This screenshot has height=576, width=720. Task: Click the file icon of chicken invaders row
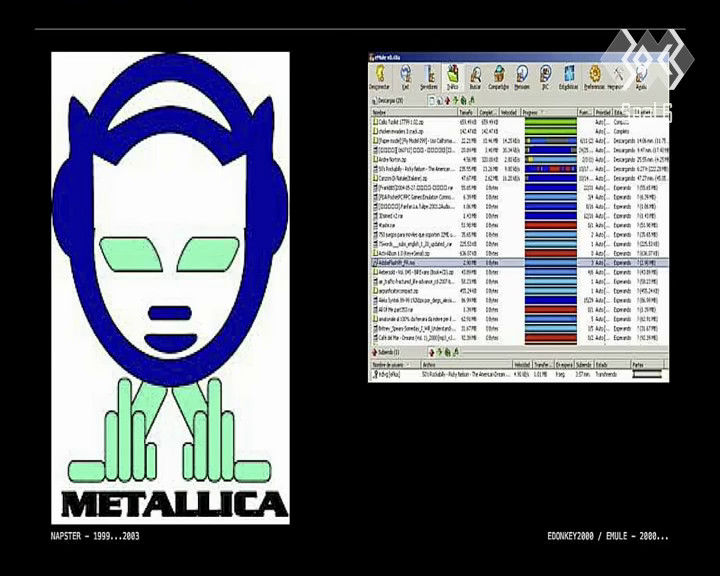coord(375,131)
